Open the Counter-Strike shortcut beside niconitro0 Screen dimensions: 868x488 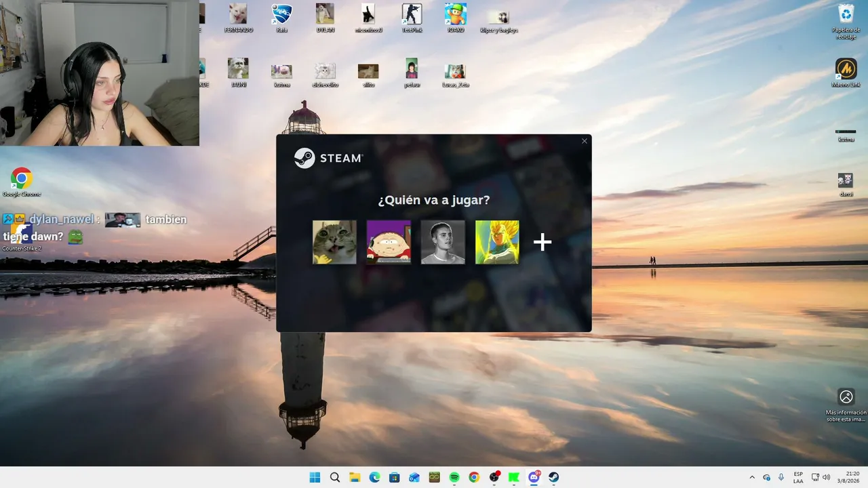pyautogui.click(x=412, y=18)
